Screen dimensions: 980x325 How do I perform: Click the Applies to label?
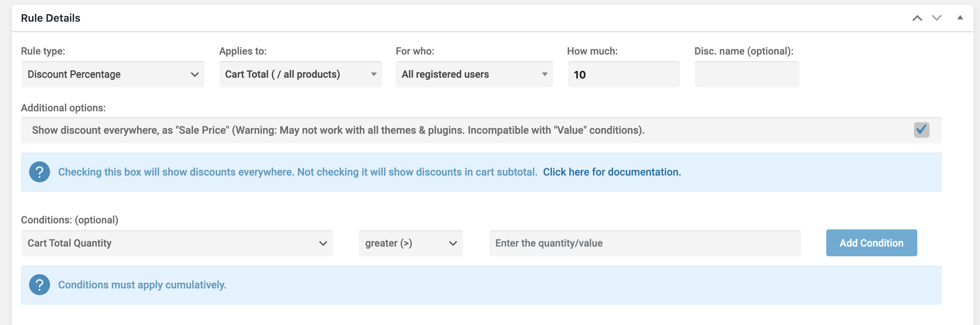[x=243, y=51]
